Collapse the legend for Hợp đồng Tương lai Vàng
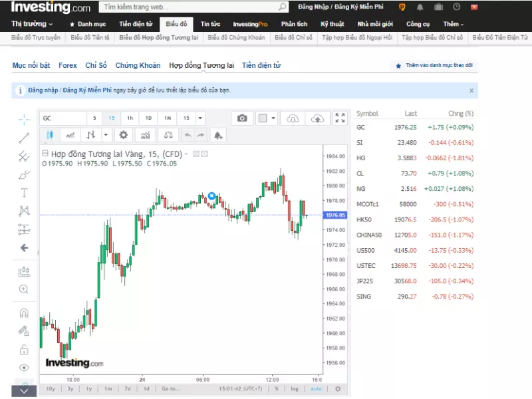The width and height of the screenshot is (532, 399). (x=45, y=154)
